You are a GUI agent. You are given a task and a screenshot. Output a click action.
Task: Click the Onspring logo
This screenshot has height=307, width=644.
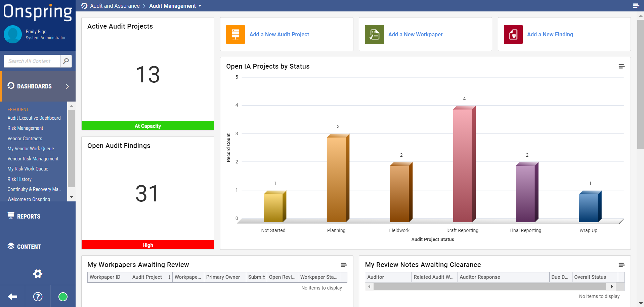[x=38, y=12]
